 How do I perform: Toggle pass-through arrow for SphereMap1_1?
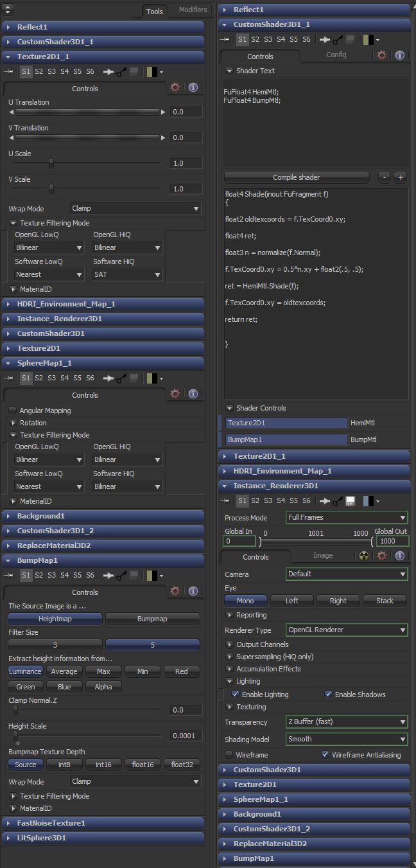click(108, 378)
